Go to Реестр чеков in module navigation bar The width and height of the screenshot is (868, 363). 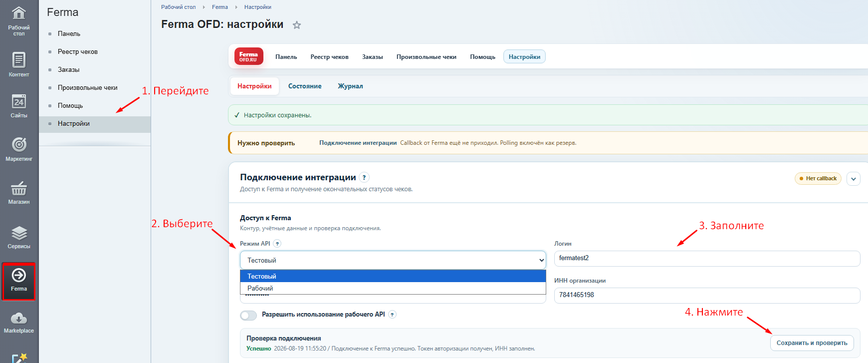coord(330,57)
